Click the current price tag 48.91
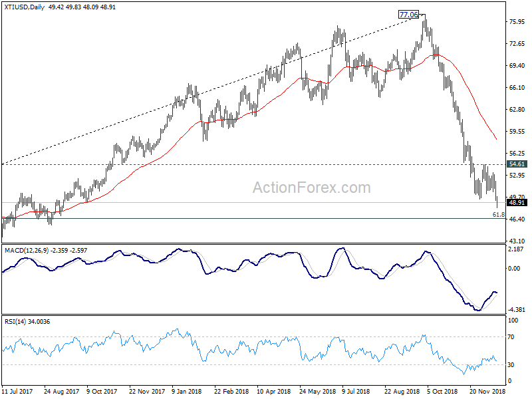532x399 pixels. point(517,203)
